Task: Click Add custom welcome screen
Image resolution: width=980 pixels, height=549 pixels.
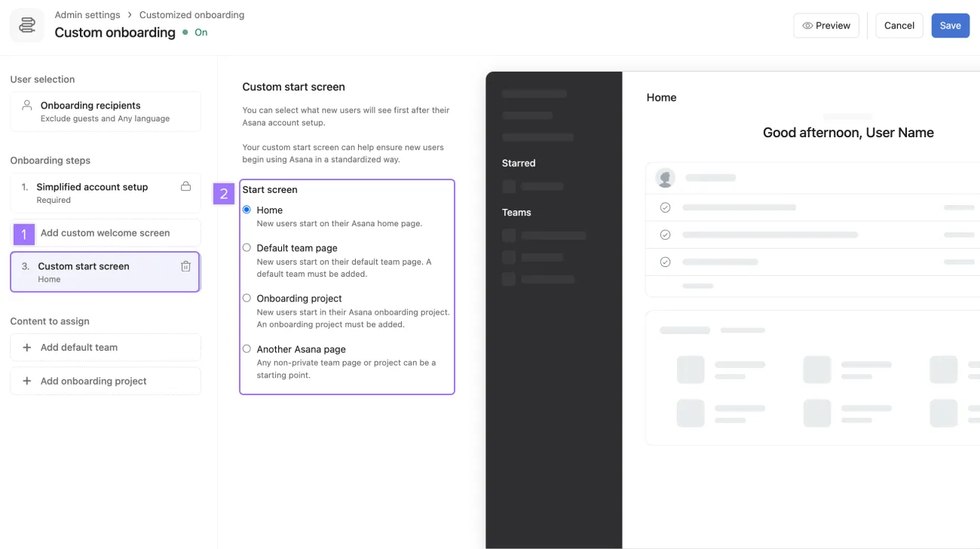Action: coord(106,234)
